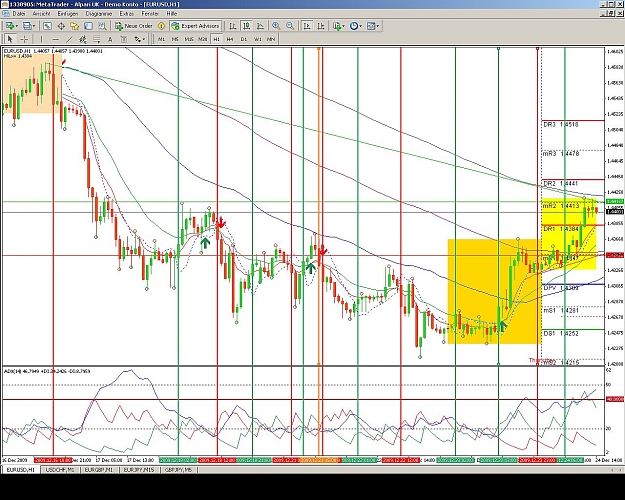Click the Neue Order button

click(134, 26)
